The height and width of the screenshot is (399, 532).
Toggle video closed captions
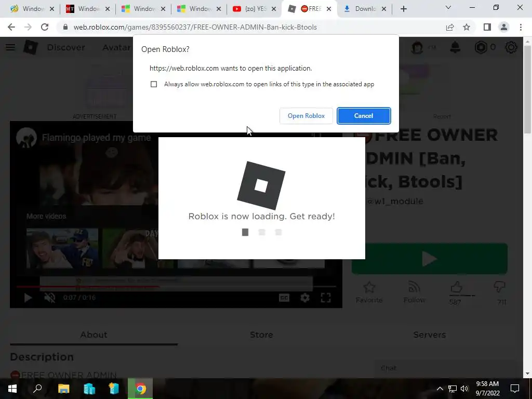pyautogui.click(x=284, y=298)
